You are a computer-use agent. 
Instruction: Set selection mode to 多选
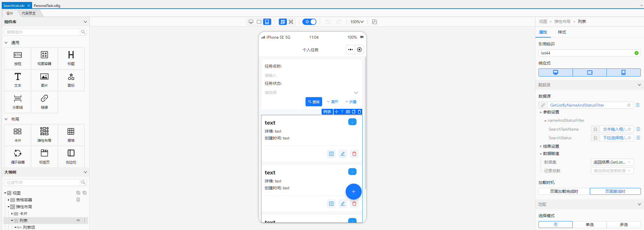624,225
